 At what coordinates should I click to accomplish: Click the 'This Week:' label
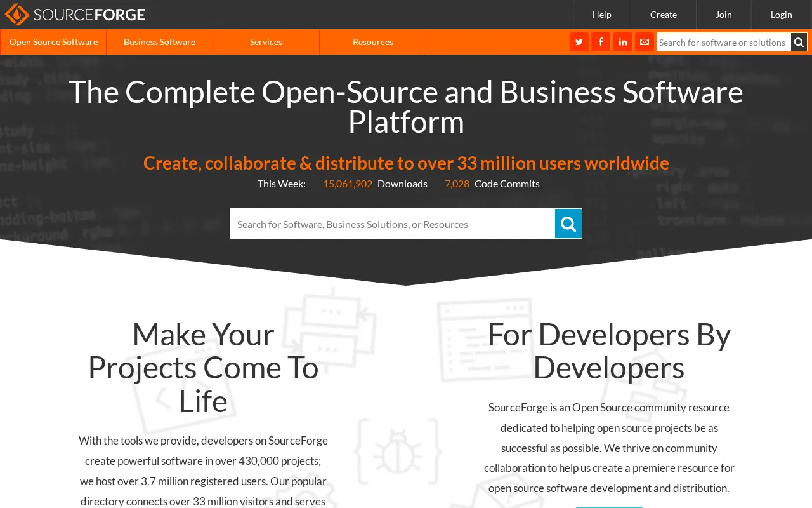[282, 184]
